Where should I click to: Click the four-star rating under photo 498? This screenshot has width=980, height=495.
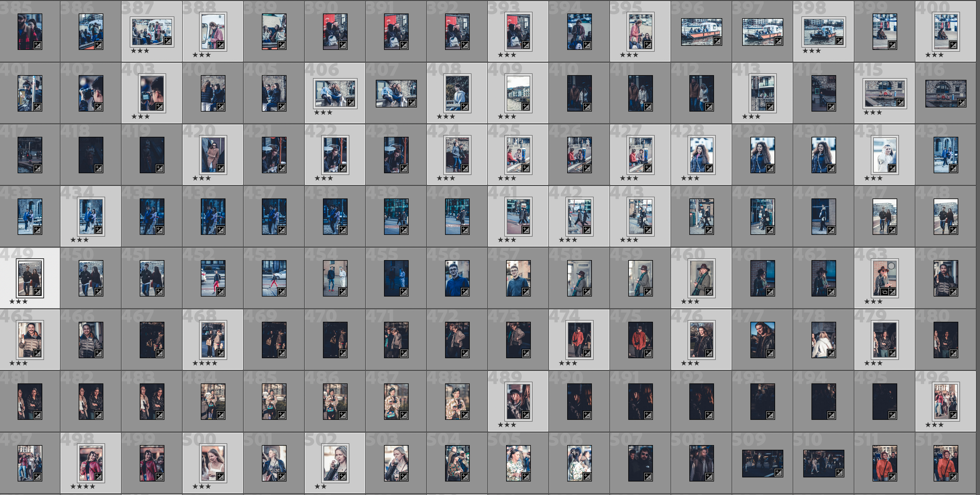82,486
